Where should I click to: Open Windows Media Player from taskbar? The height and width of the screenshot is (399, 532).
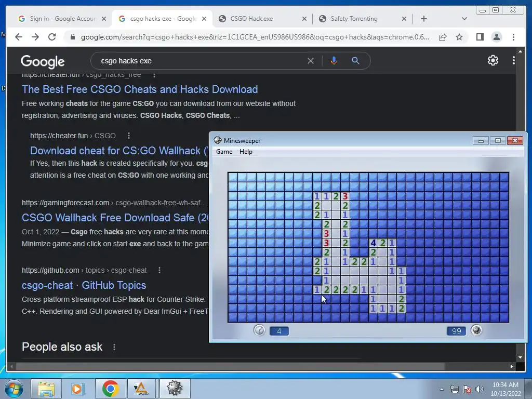78,389
